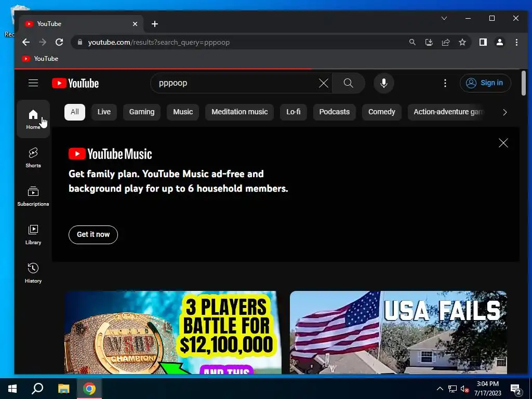Go to Home in the sidebar
The image size is (532, 399).
coord(33,119)
